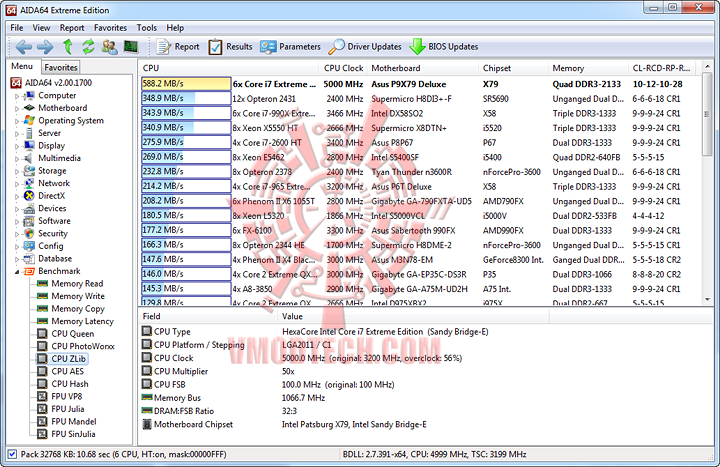Sort by the Motherboard column header
The image size is (720, 467).
[x=423, y=68]
